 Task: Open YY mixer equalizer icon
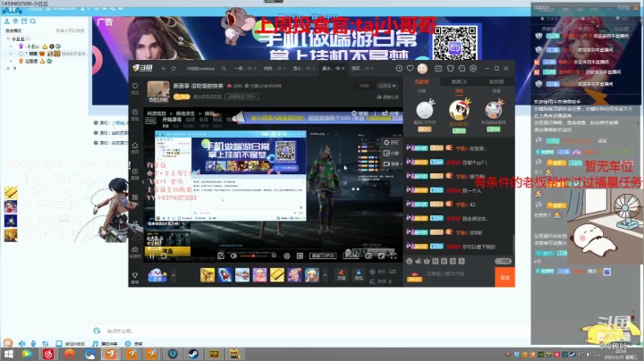coord(46,343)
